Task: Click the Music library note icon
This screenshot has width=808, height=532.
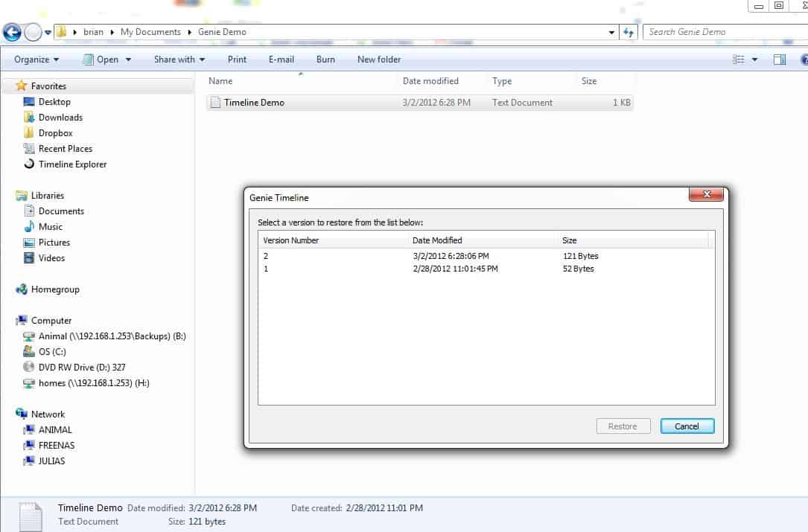Action: coord(29,227)
